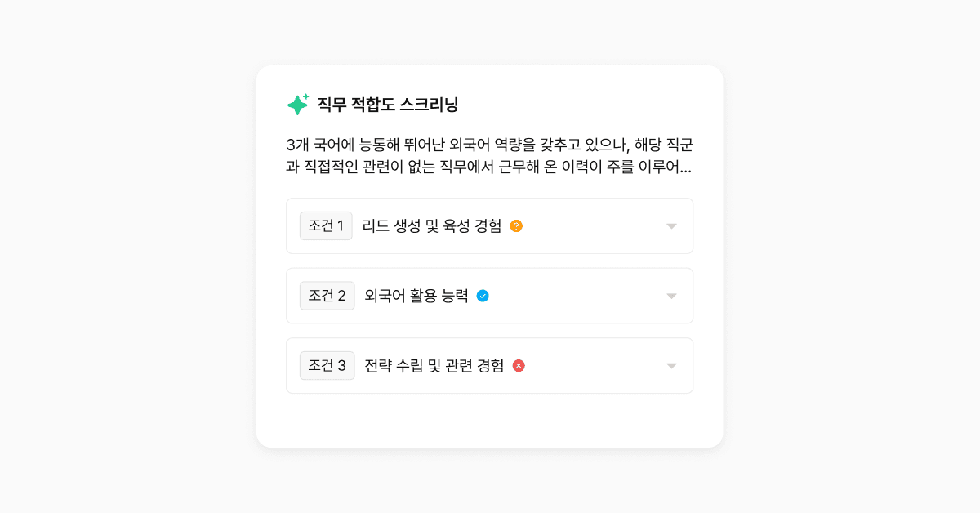Click the summary line starting with 3개 국어에
This screenshot has height=513, width=980.
(x=489, y=145)
